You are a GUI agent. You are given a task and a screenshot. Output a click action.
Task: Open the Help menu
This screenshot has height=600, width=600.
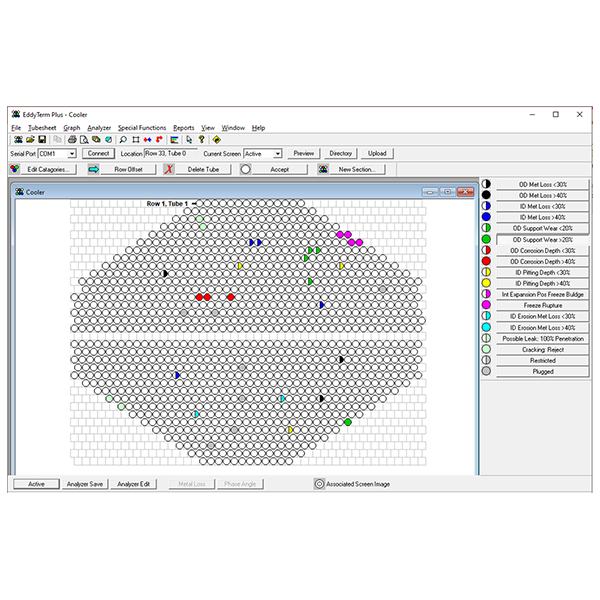[258, 128]
